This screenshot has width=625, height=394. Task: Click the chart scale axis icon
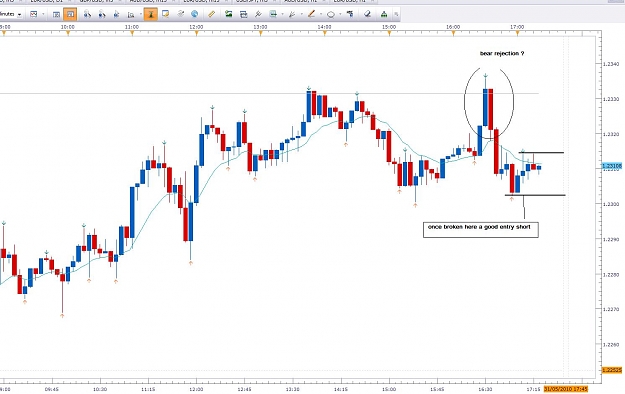(131, 15)
